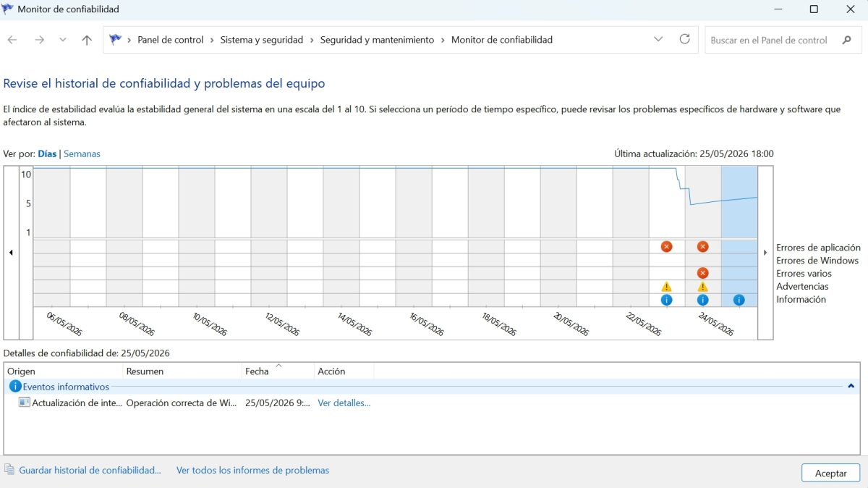The width and height of the screenshot is (868, 488).
Task: Open the Sistema y seguridad breadcrumb
Action: click(262, 40)
